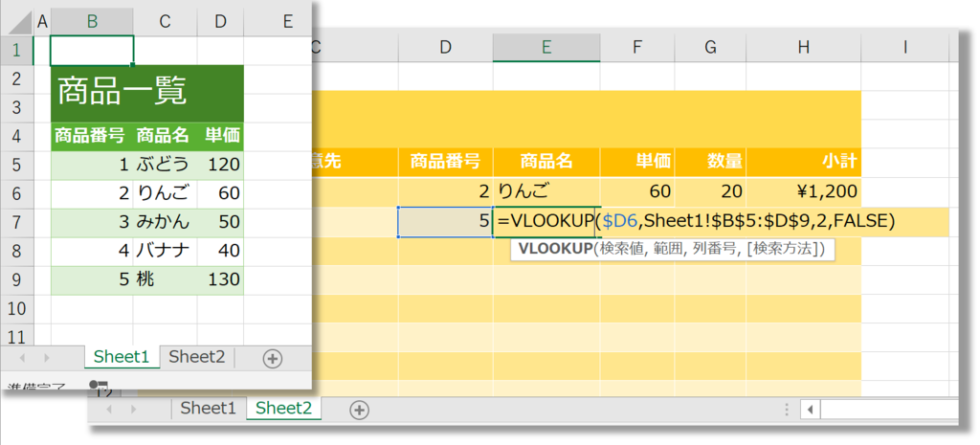Click the horizontal scrollbar left arrow
Image resolution: width=980 pixels, height=445 pixels.
pos(810,410)
